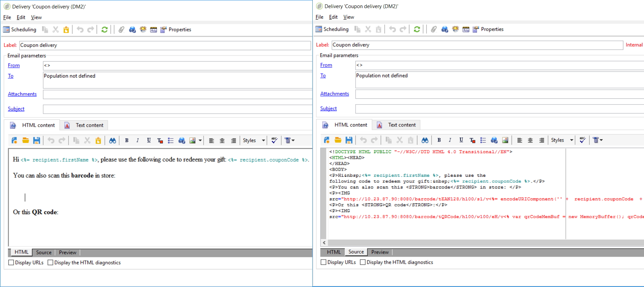This screenshot has height=287, width=644.
Task: Click the Subject link in the left window
Action: 16,109
